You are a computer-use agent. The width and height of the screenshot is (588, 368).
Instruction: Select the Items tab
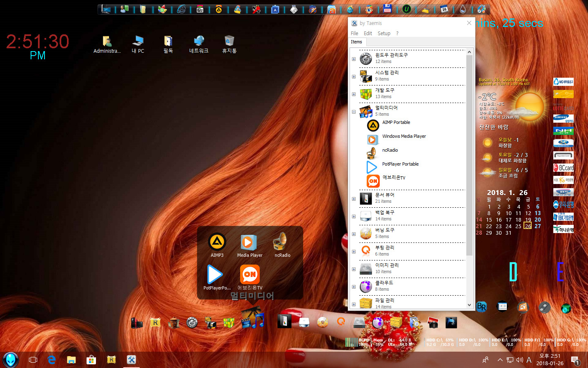356,42
